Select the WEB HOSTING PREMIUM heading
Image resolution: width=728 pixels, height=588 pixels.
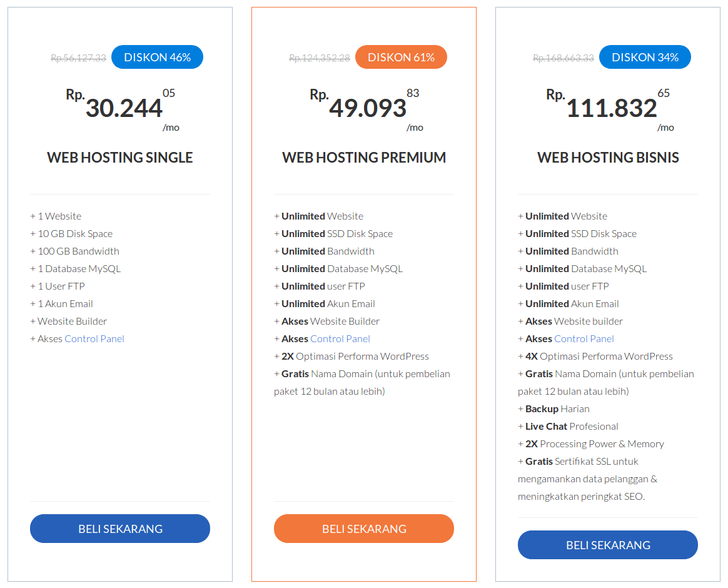pyautogui.click(x=364, y=158)
